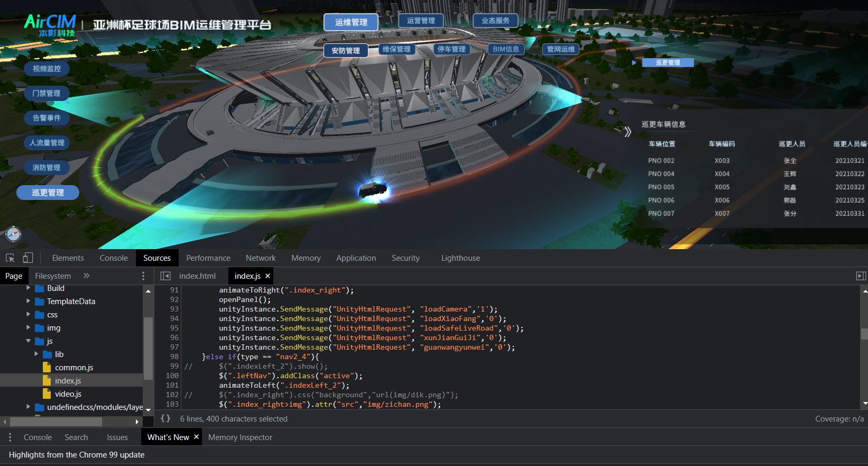
Task: Select the BIM信息 sub-navigation button
Action: coord(506,49)
